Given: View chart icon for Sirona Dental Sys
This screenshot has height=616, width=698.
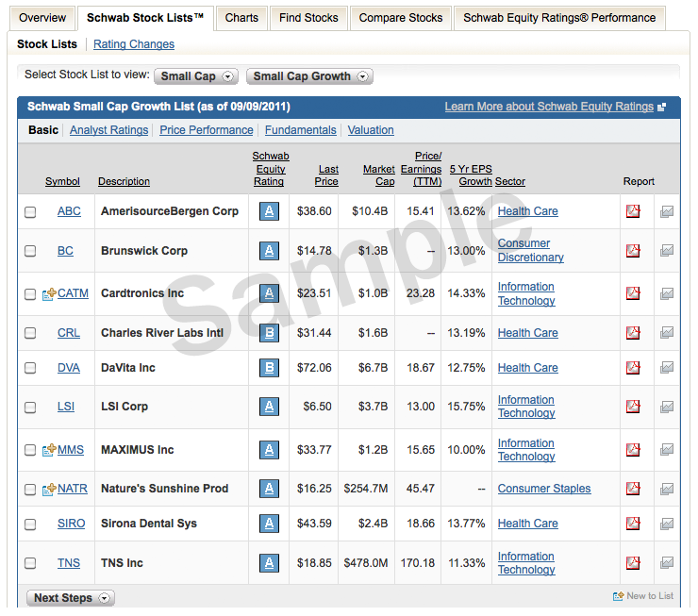Looking at the screenshot, I should [x=666, y=524].
